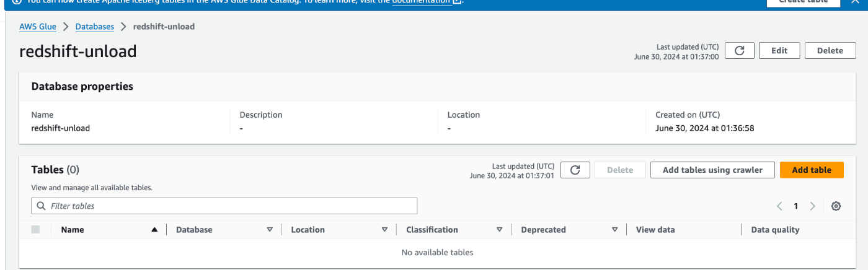The height and width of the screenshot is (270, 868).
Task: Click the View data column header
Action: (656, 230)
